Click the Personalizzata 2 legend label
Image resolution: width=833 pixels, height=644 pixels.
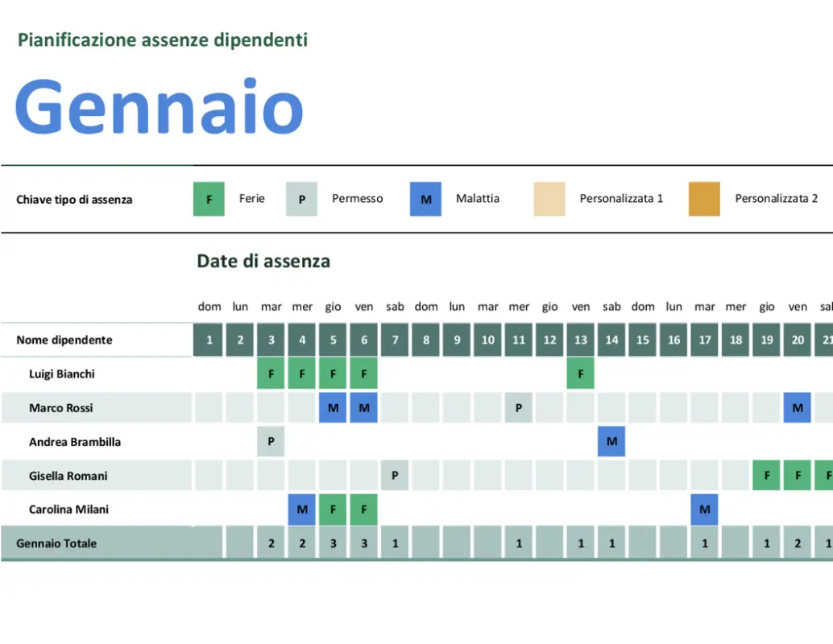pyautogui.click(x=776, y=199)
